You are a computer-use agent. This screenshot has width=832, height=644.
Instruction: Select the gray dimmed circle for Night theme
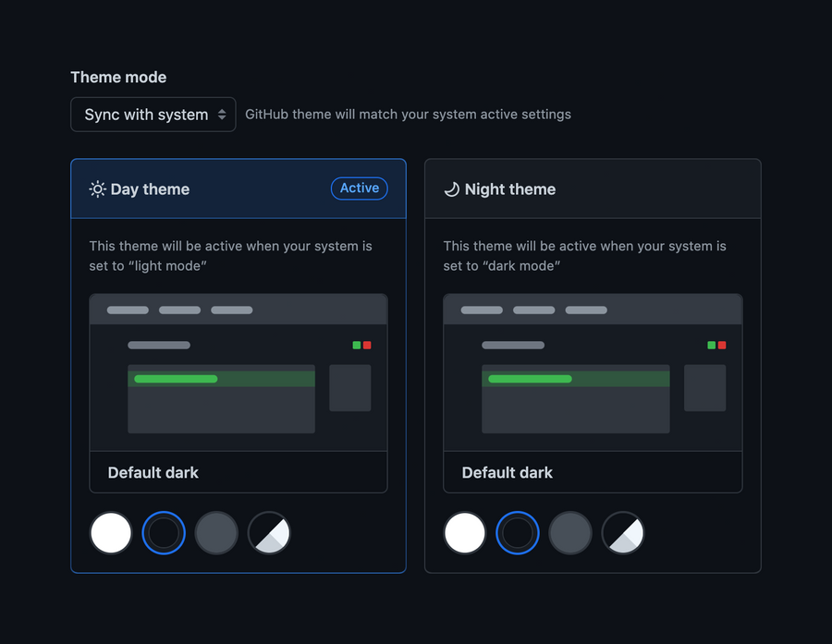click(x=570, y=533)
